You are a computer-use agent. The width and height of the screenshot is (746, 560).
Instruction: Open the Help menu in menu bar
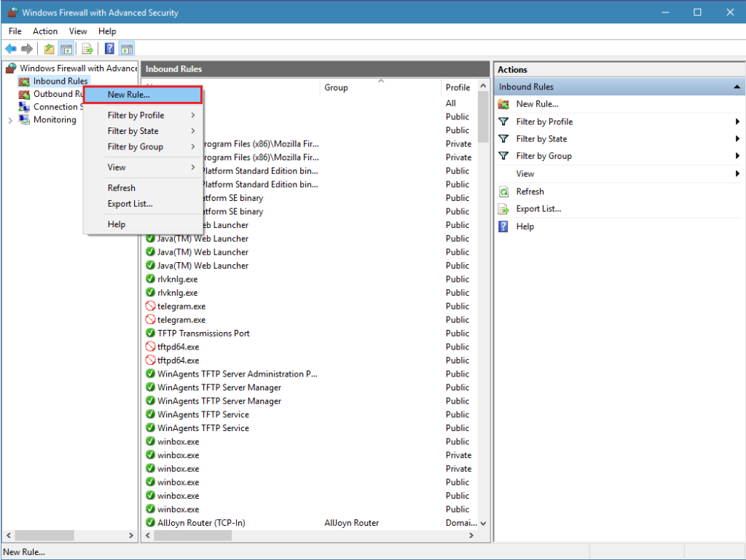tap(107, 31)
